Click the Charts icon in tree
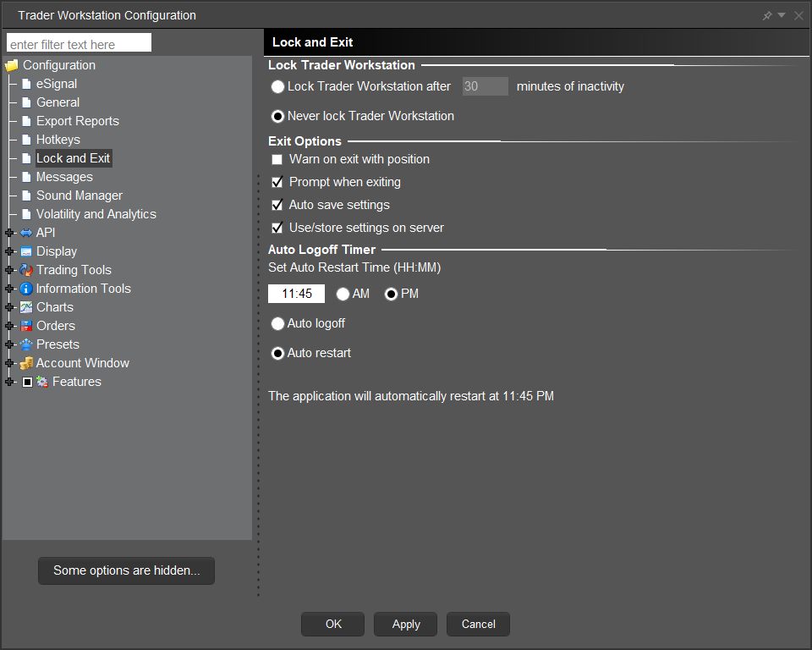812x650 pixels. (26, 307)
